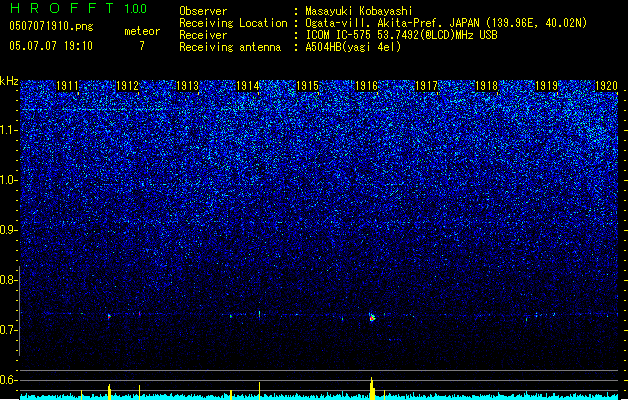Image resolution: width=629 pixels, height=400 pixels.
Task: Click the brightest meteor echo just after 1916
Action: click(372, 318)
